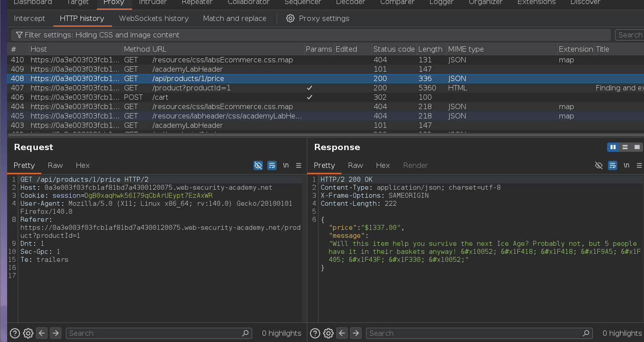Image resolution: width=644 pixels, height=342 pixels.
Task: Select tabbed layout icon
Action: [637, 147]
